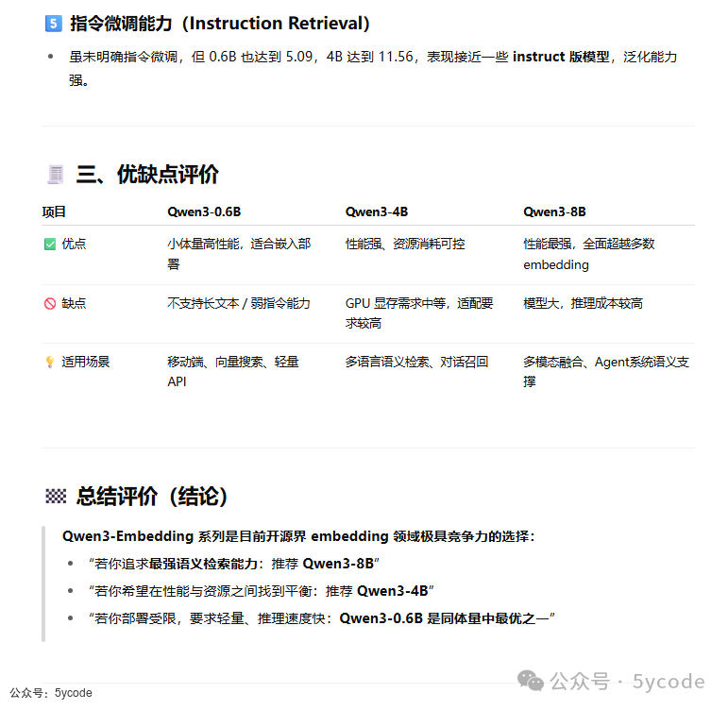
Task: Click the bullet recommending Qwen3-4B
Action: coord(261,591)
